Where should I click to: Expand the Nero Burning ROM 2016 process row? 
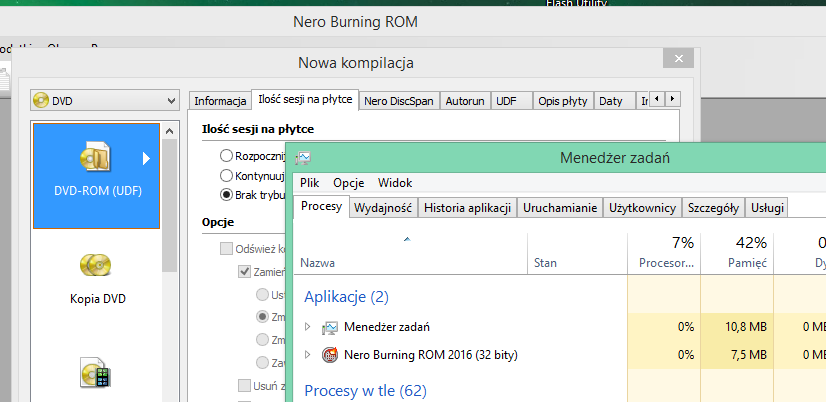click(x=308, y=355)
